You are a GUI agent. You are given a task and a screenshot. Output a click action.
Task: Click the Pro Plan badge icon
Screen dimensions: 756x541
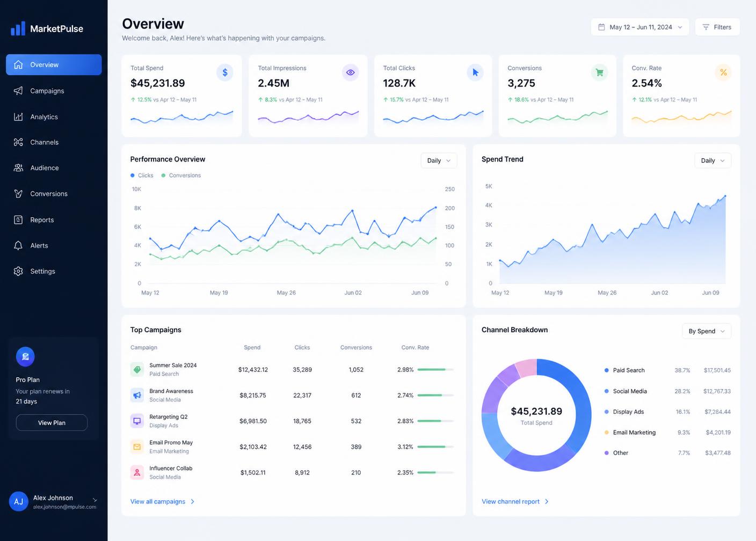[25, 356]
